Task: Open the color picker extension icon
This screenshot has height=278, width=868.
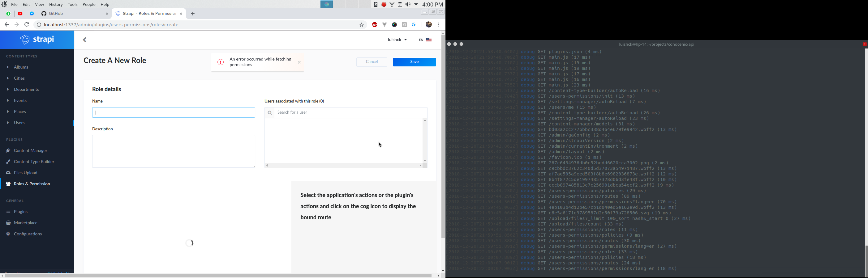Action: tap(395, 25)
